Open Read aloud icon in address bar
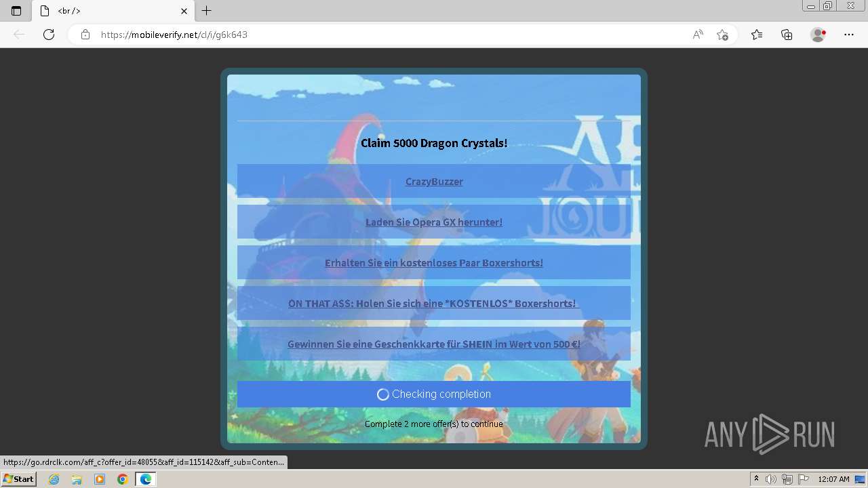 point(698,35)
